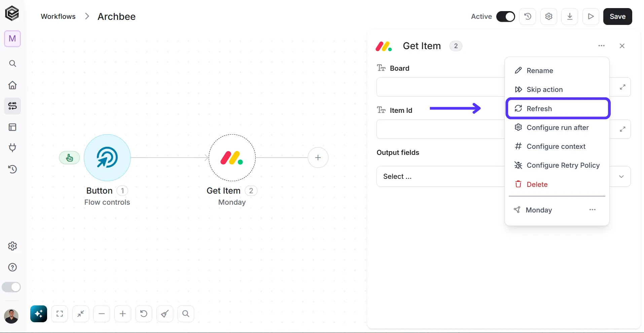Open the Workflows icon in sidebar

pos(12,106)
